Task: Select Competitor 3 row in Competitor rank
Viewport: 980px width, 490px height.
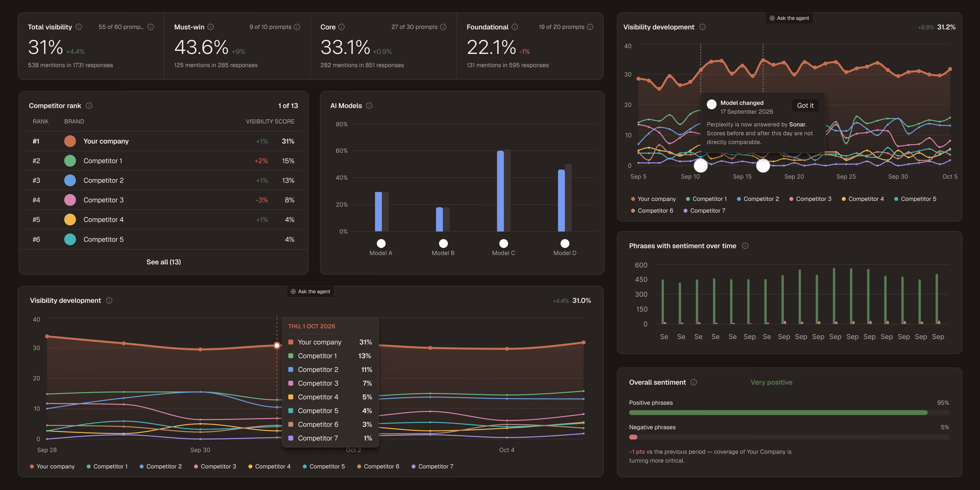Action: [164, 200]
